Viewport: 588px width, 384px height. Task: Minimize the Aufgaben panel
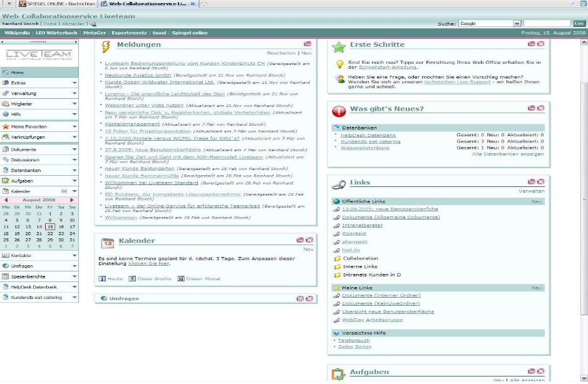point(532,371)
